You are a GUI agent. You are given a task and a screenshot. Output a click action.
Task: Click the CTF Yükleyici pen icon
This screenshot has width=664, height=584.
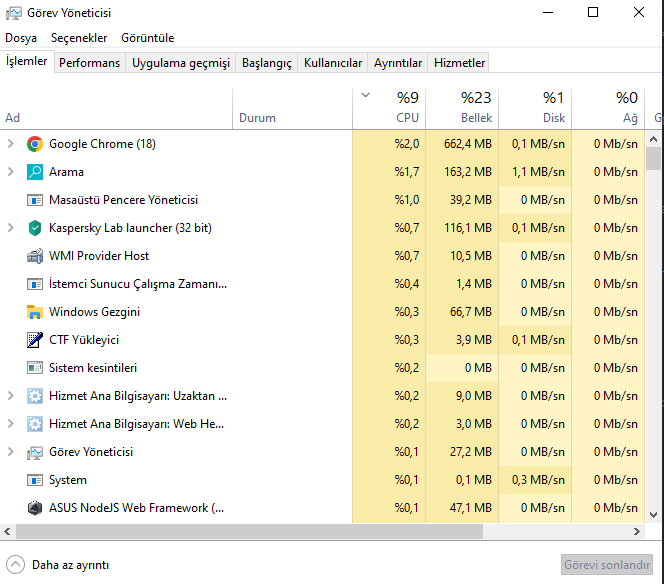(x=35, y=340)
